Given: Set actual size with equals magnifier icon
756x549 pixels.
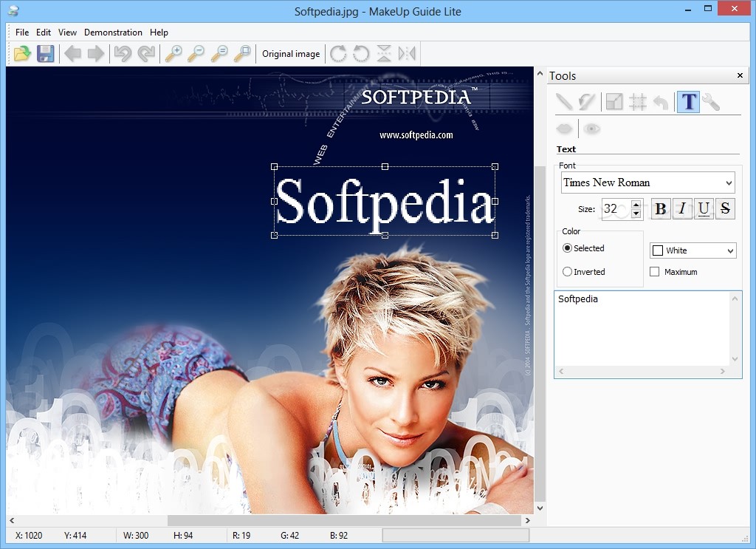Looking at the screenshot, I should (219, 53).
